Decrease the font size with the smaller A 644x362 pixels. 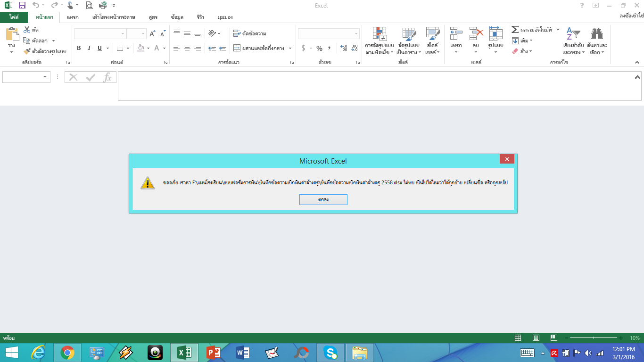pyautogui.click(x=163, y=34)
